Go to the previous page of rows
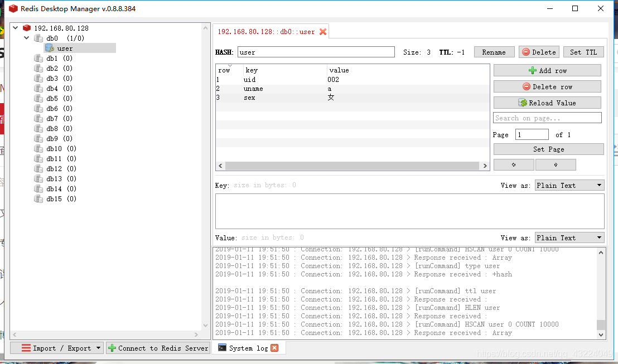This screenshot has width=618, height=364. (514, 164)
